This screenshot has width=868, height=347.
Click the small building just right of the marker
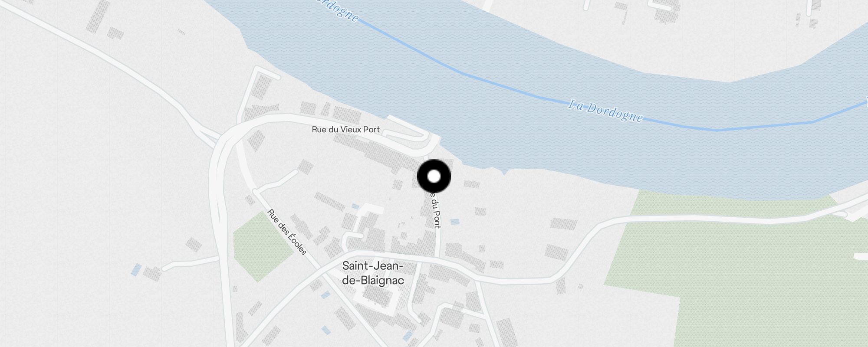(471, 184)
